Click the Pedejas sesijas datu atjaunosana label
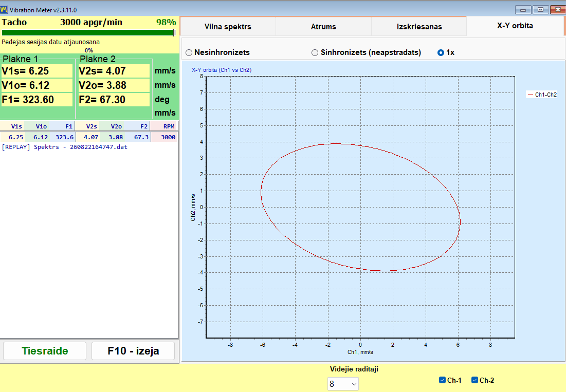The height and width of the screenshot is (392, 566). point(50,42)
